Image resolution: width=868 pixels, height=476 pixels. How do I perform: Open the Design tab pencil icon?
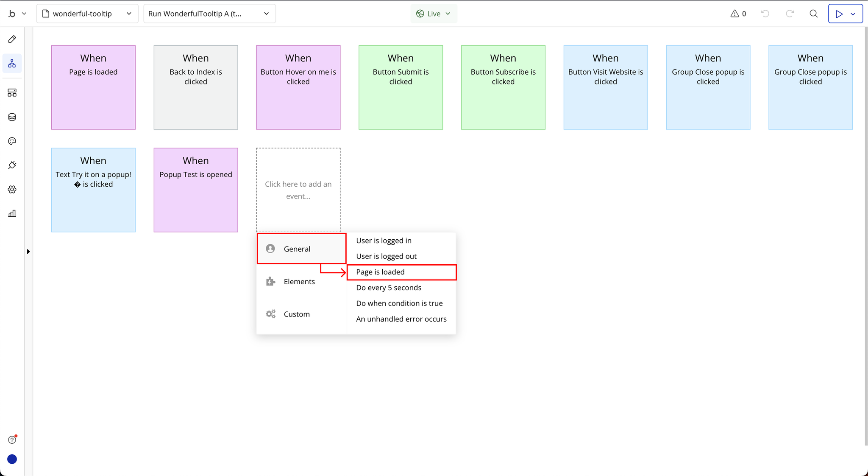point(12,39)
